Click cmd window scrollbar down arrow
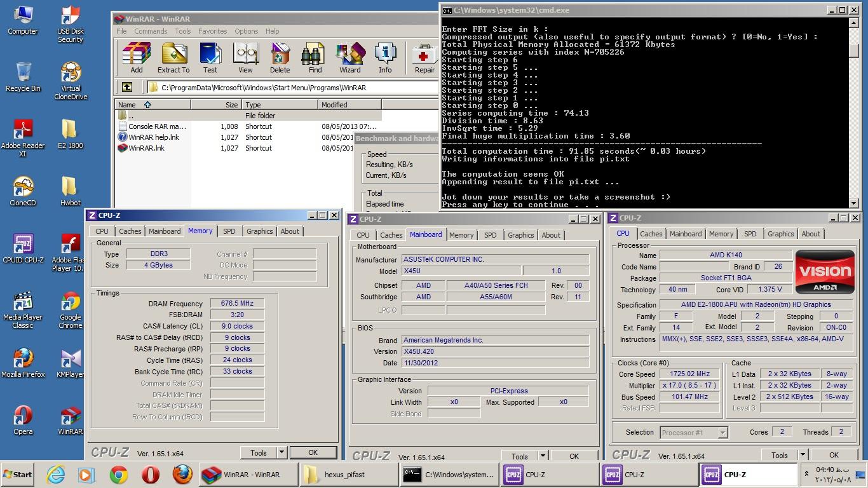 [853, 203]
